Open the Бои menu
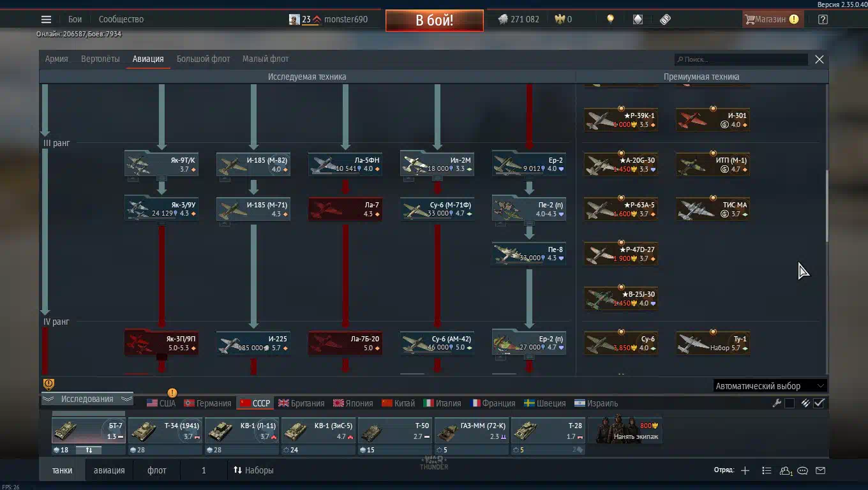Screen dimensions: 868x490 coord(75,19)
